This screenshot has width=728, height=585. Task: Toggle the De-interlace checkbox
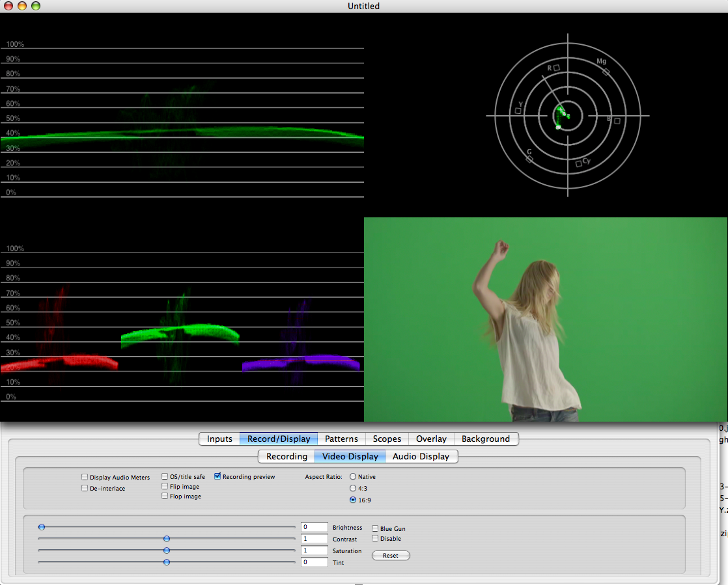click(85, 488)
